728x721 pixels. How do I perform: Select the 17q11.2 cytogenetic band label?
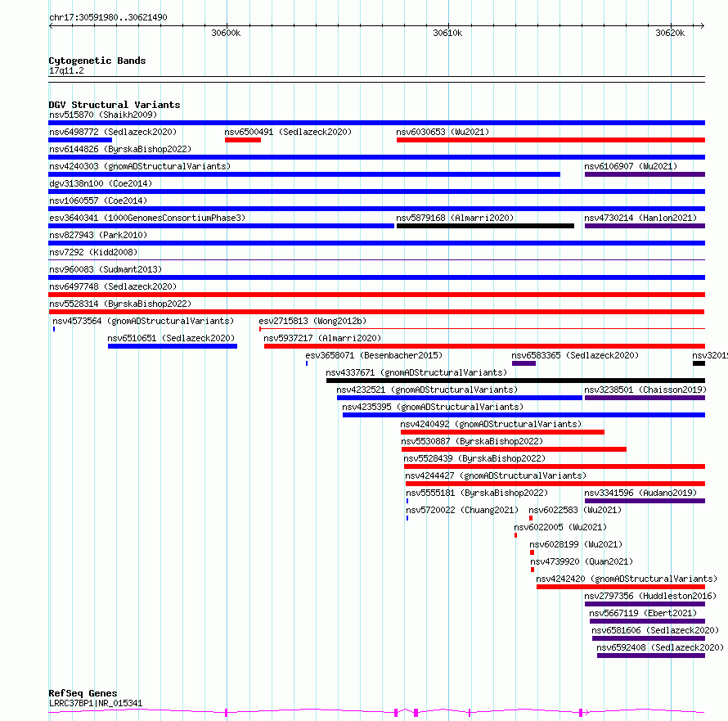point(66,70)
